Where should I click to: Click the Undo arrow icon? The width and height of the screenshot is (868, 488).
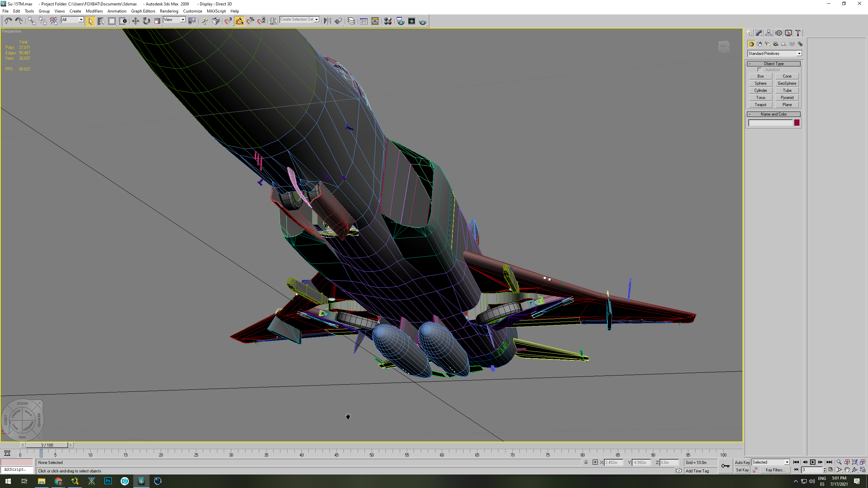(8, 21)
